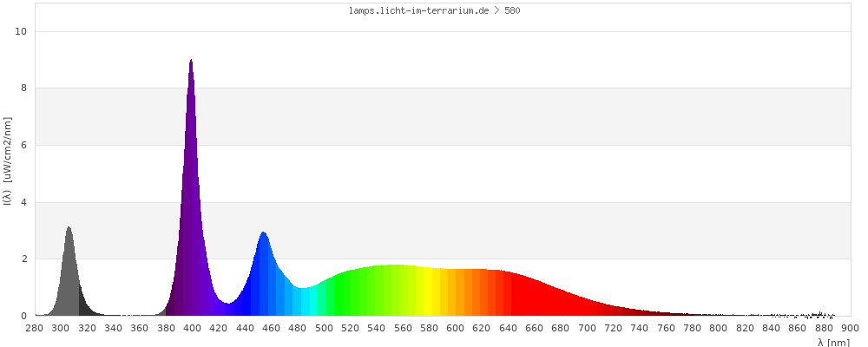Image resolution: width=868 pixels, height=347 pixels.
Task: Click the tip of the 400 nm violet peak
Action: click(x=191, y=62)
